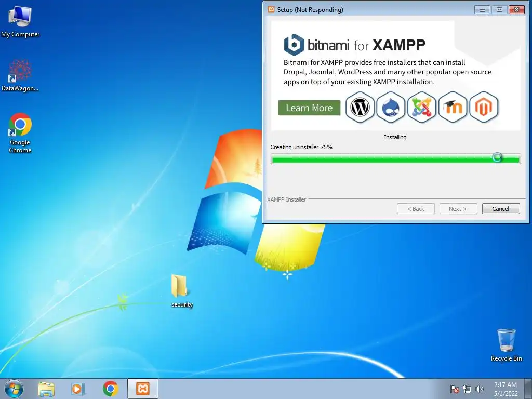Click the XAMPP installer taskbar button
This screenshot has width=532, height=399.
tap(143, 389)
